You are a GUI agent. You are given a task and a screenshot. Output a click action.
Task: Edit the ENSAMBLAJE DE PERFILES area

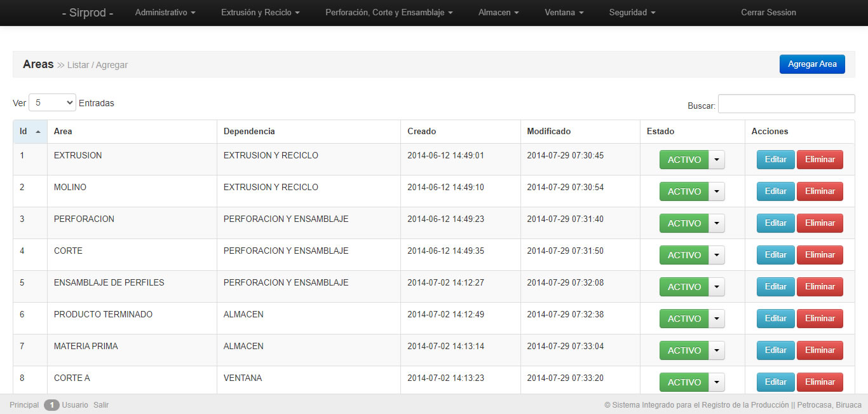[x=775, y=287]
